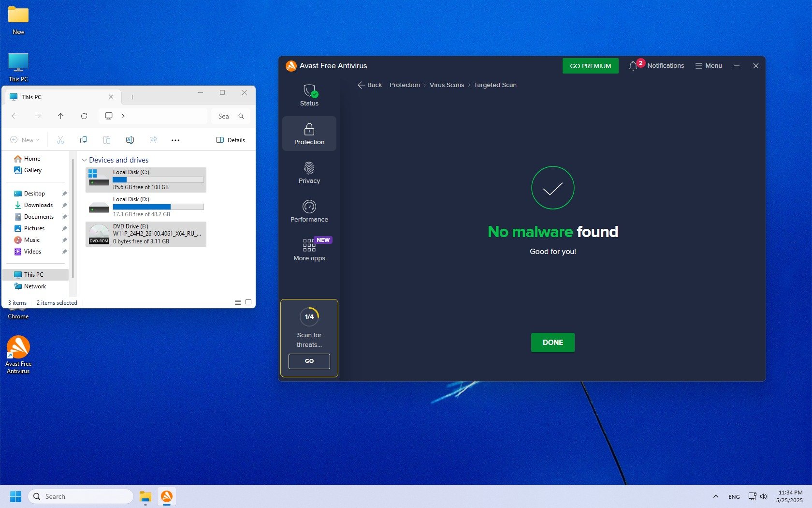The image size is (812, 508).
Task: Click the Avast logo in title bar
Action: pyautogui.click(x=291, y=66)
